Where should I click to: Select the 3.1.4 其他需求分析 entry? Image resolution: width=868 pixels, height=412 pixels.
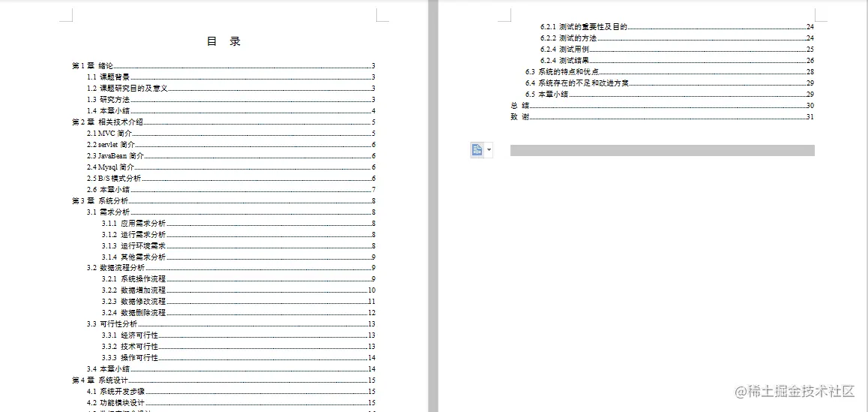coord(239,257)
